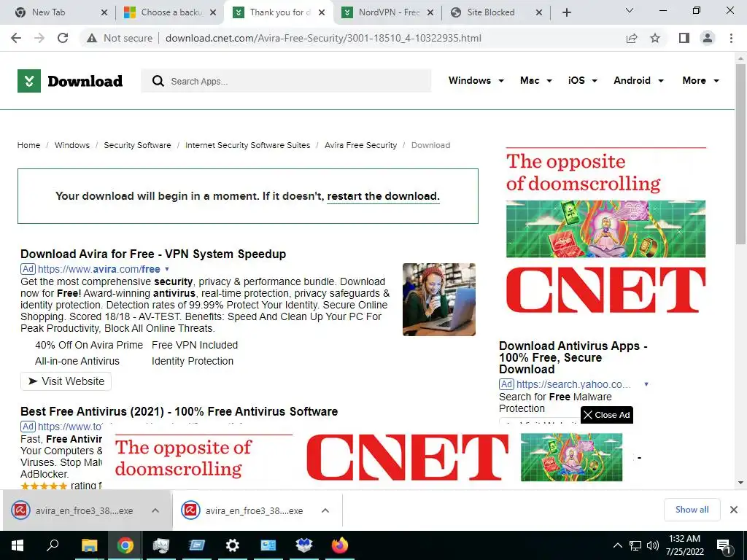
Task: Expand the Windows menu
Action: (x=476, y=80)
